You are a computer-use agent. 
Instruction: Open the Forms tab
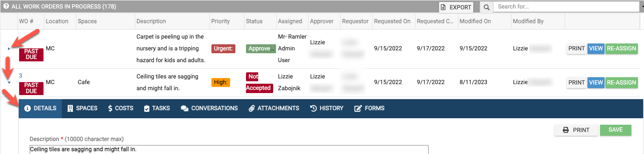coord(370,108)
